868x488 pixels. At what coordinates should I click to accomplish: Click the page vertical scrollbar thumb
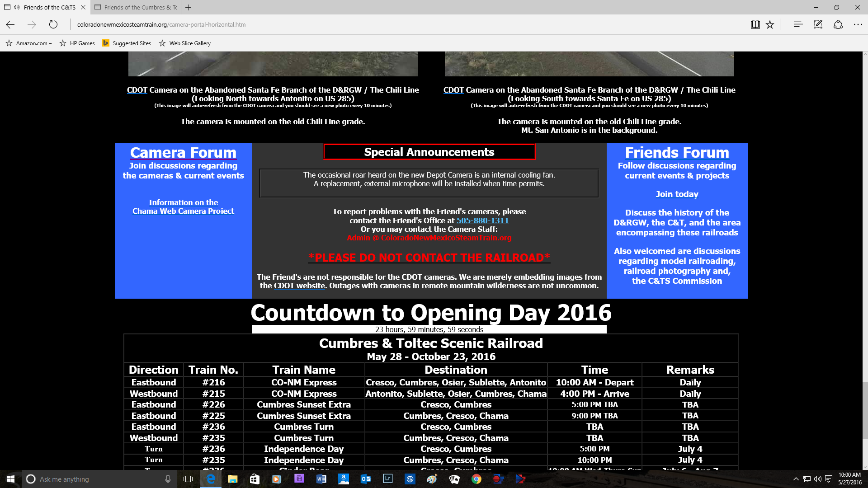click(865, 410)
